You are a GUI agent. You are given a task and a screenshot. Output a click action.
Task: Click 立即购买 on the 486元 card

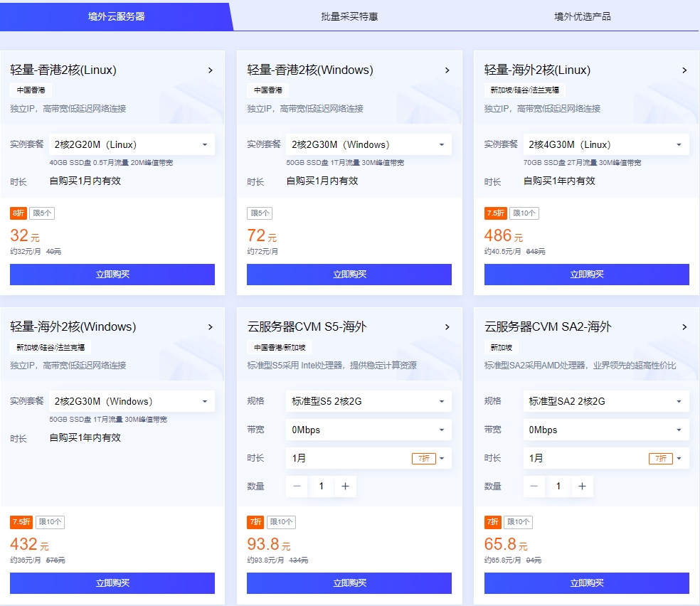point(587,274)
